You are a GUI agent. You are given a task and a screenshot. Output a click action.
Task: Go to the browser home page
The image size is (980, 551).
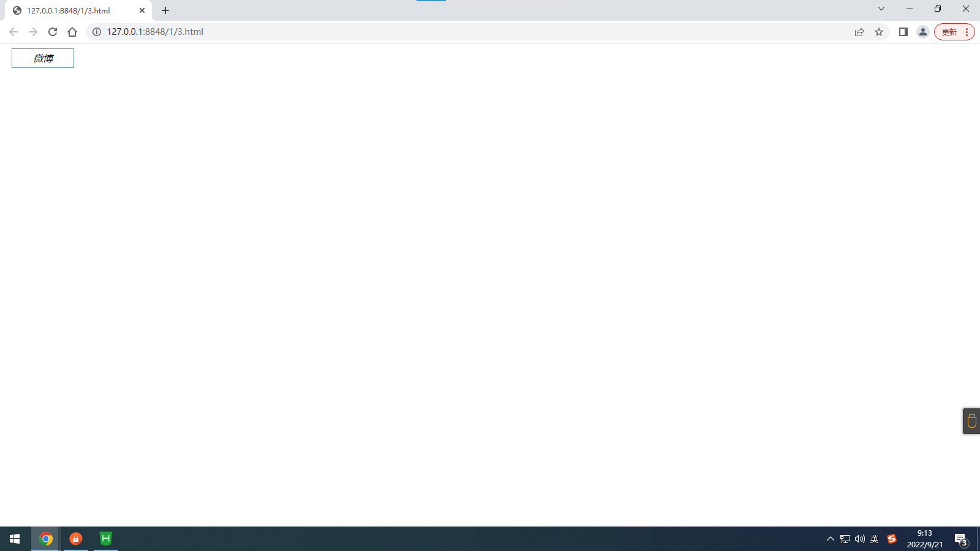coord(72,32)
